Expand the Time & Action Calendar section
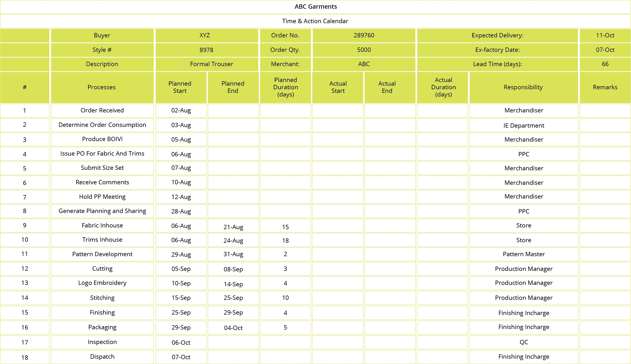The height and width of the screenshot is (364, 631). tap(316, 21)
